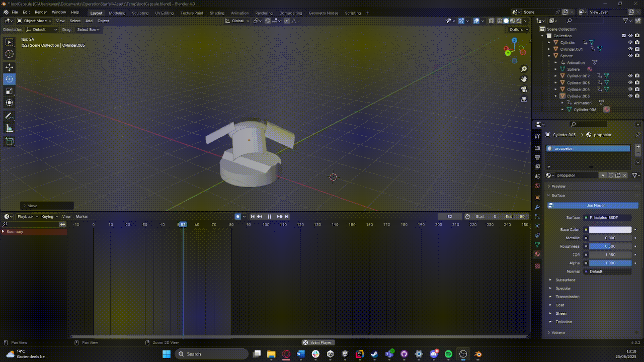Viewport: 644px width, 362px height.
Task: Open the Object Mode dropdown
Action: point(34,21)
